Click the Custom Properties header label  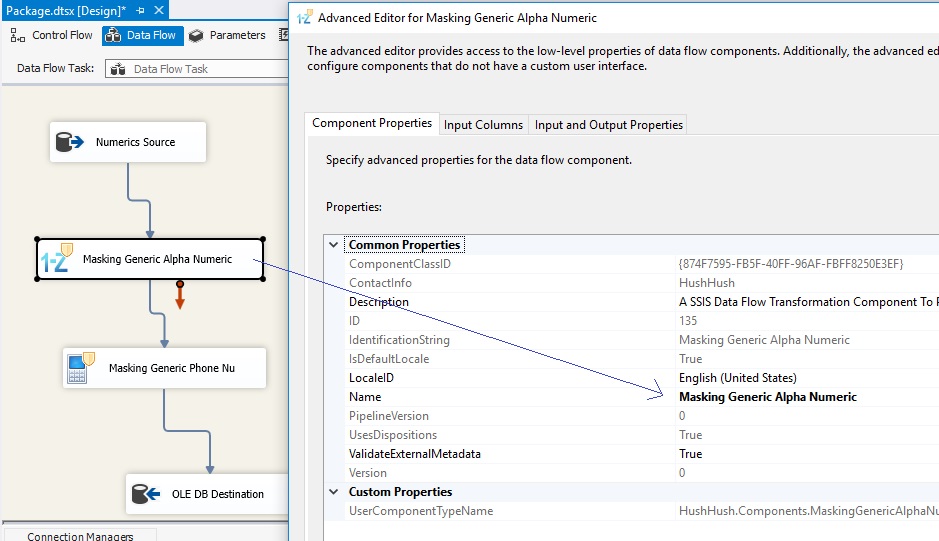(x=401, y=491)
